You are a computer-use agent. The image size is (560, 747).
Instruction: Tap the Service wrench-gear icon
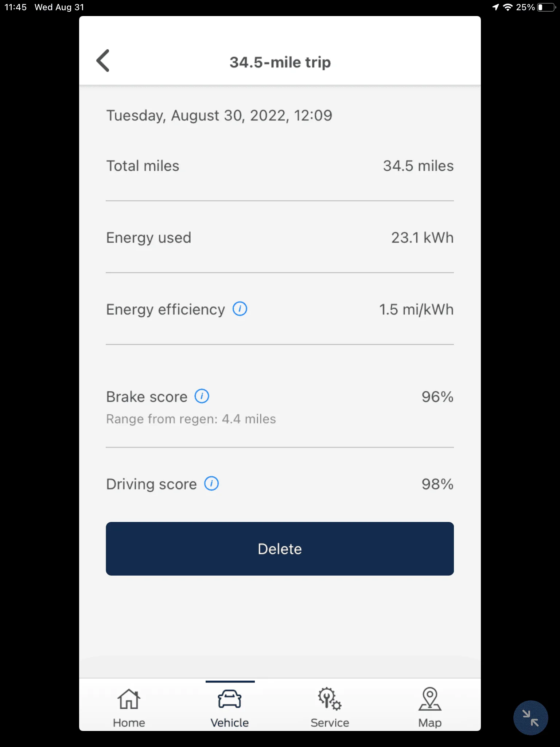click(330, 699)
